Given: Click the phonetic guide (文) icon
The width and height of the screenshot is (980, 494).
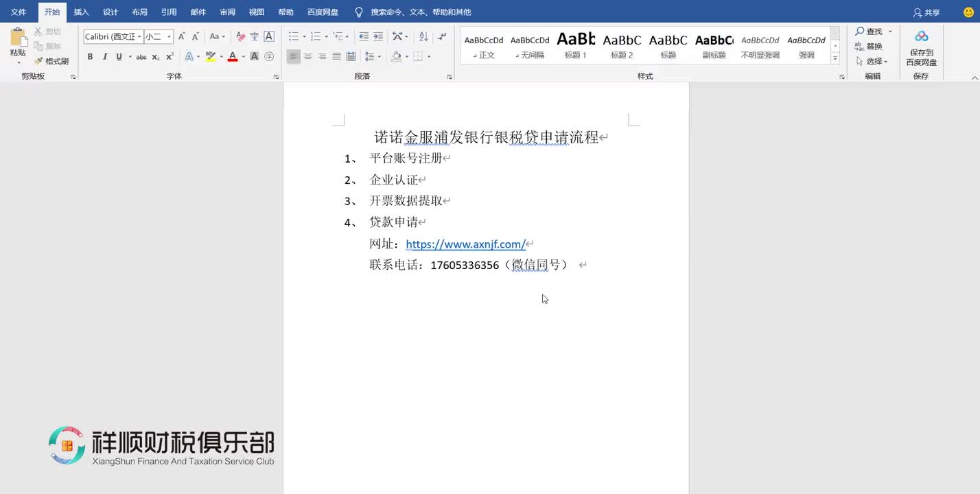Looking at the screenshot, I should tap(255, 36).
